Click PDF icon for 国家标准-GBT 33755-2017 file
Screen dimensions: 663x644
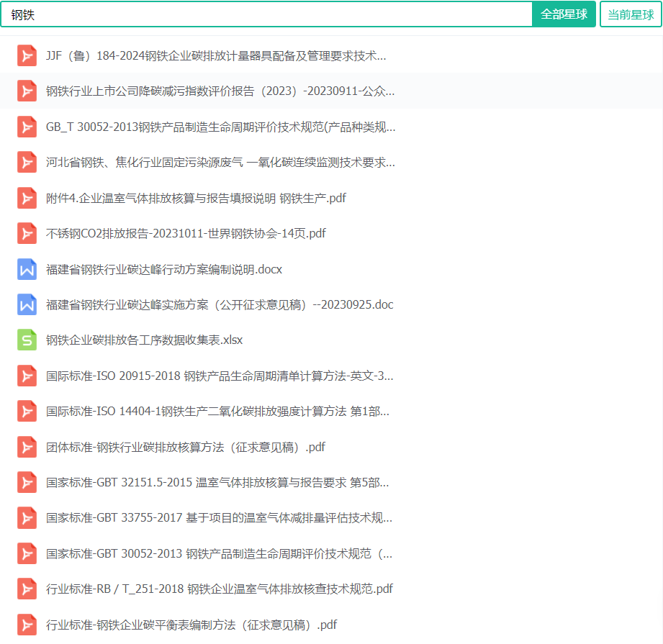click(27, 518)
